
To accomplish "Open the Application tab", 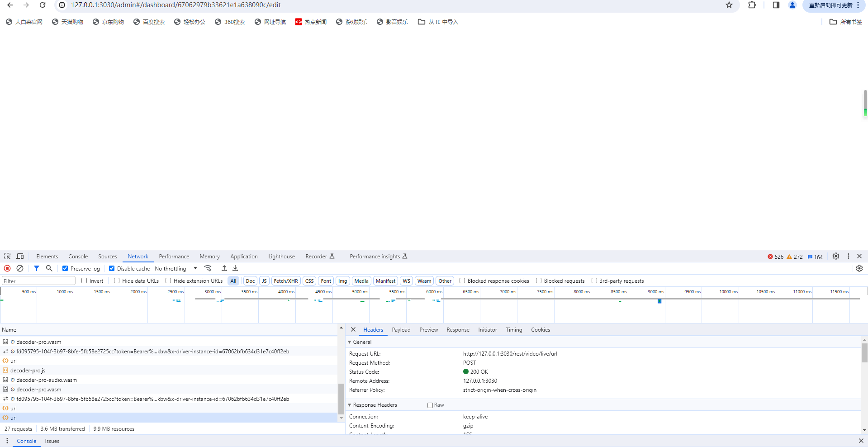I will [x=244, y=256].
